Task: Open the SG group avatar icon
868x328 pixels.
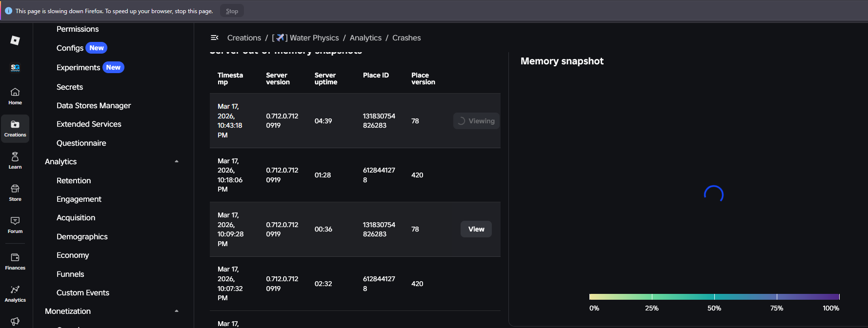Action: (x=15, y=68)
